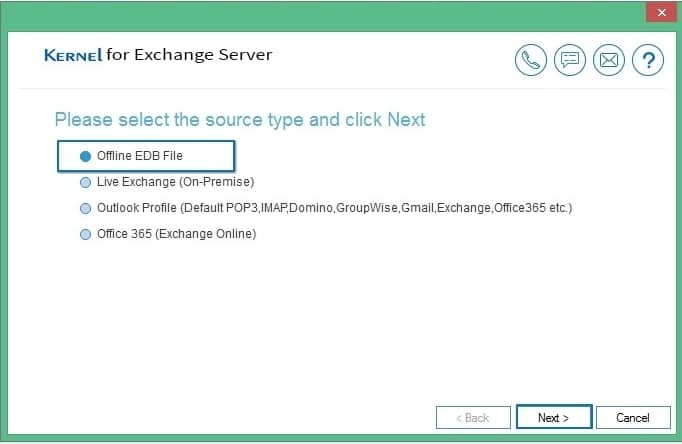Open the email envelope support icon
Screen dimensions: 682x444
[x=608, y=60]
